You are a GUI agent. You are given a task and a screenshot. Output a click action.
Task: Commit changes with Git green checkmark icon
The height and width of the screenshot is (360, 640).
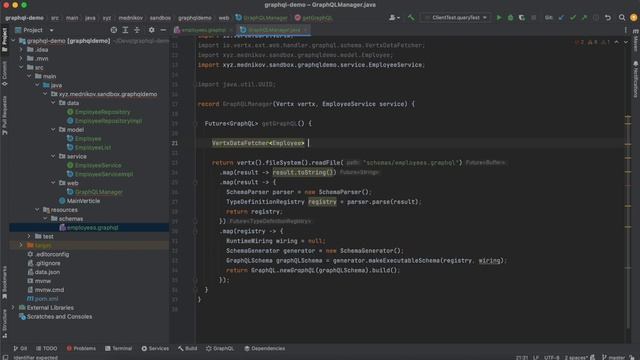pyautogui.click(x=573, y=18)
